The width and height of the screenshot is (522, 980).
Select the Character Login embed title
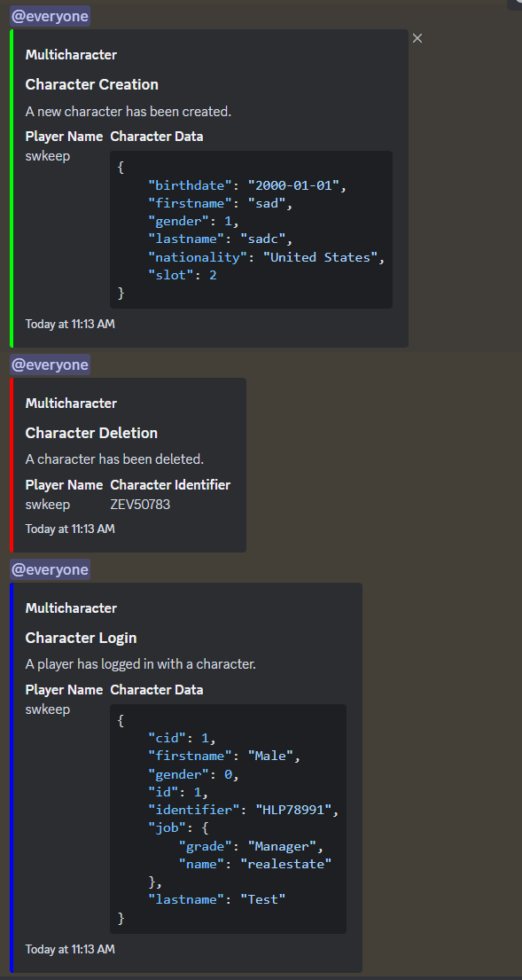pyautogui.click(x=81, y=638)
